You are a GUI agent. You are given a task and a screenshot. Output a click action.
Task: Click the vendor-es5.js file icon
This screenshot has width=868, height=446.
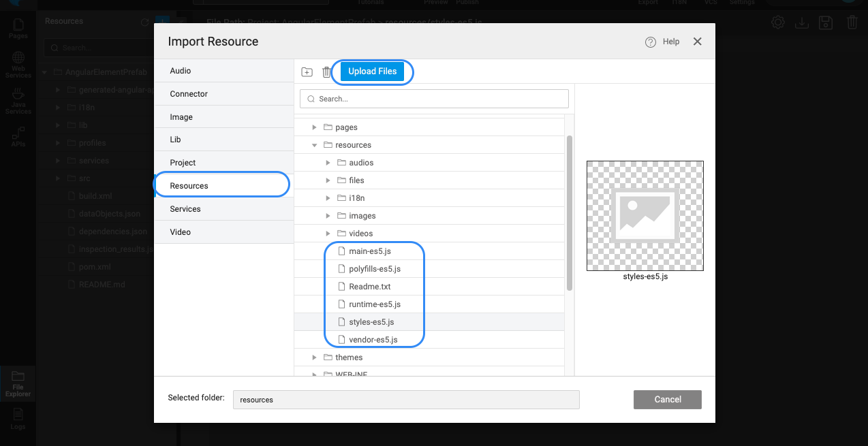(342, 340)
